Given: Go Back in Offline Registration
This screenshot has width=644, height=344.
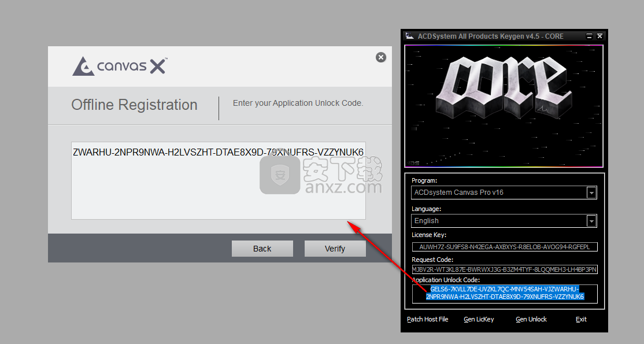Looking at the screenshot, I should pos(262,249).
